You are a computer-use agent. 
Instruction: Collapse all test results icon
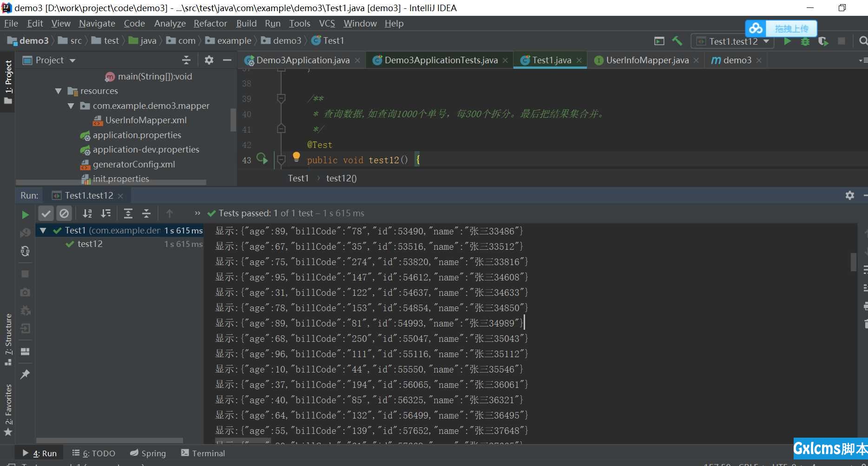pos(146,213)
